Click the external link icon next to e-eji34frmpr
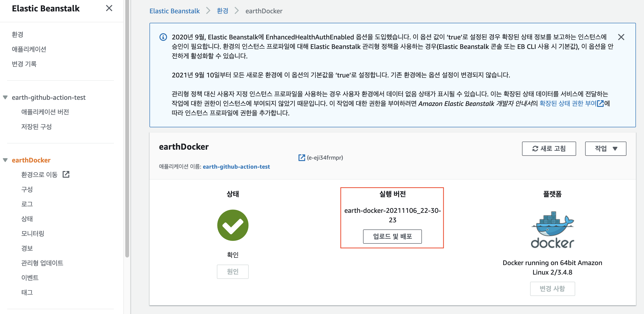 tap(302, 158)
